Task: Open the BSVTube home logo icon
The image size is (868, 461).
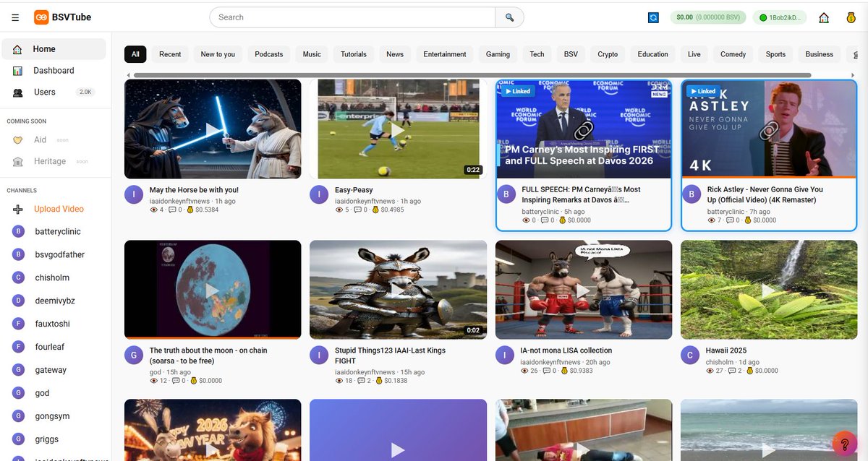Action: pyautogui.click(x=41, y=17)
